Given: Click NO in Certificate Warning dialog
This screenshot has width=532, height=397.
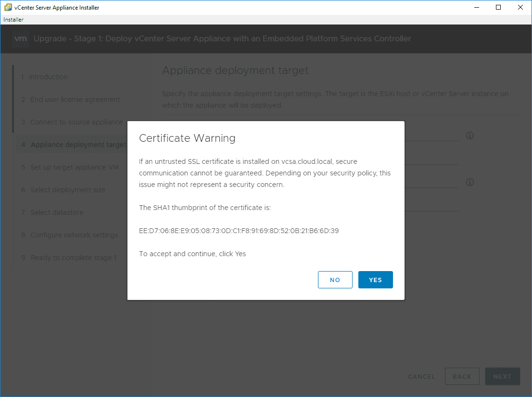Looking at the screenshot, I should point(335,280).
